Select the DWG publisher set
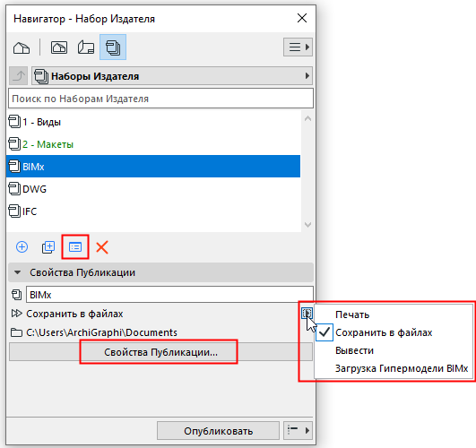 coord(153,189)
